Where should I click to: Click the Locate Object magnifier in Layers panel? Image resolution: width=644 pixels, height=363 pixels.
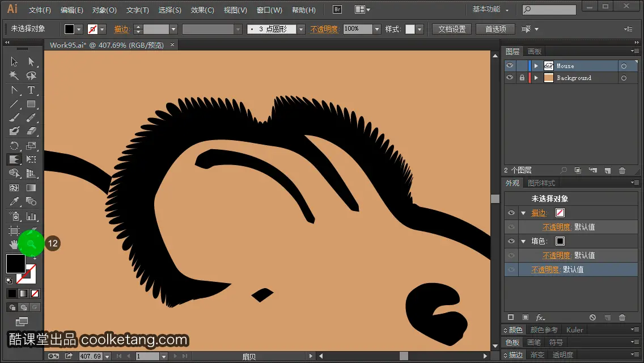(x=563, y=170)
